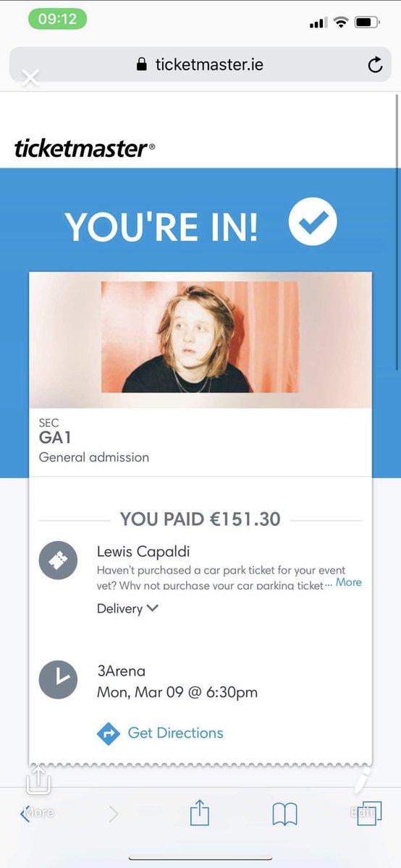Tap the Lewis Capaldi artist photo
401x868 pixels.
(200, 337)
